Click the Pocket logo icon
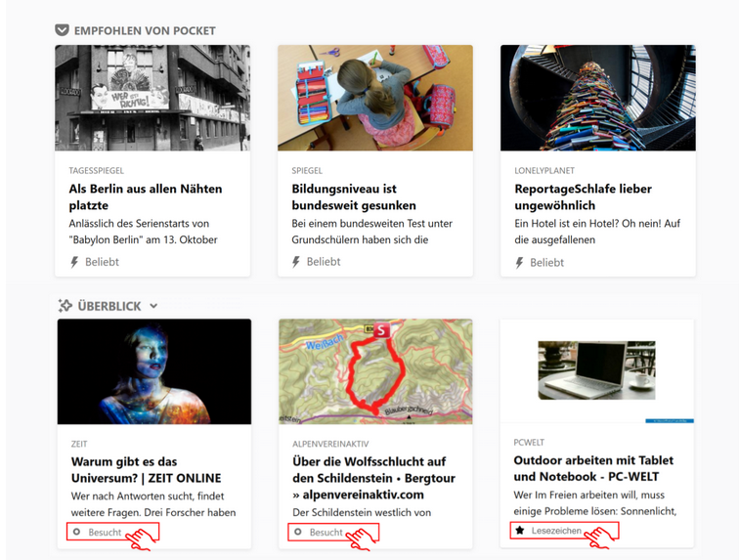 [x=62, y=30]
